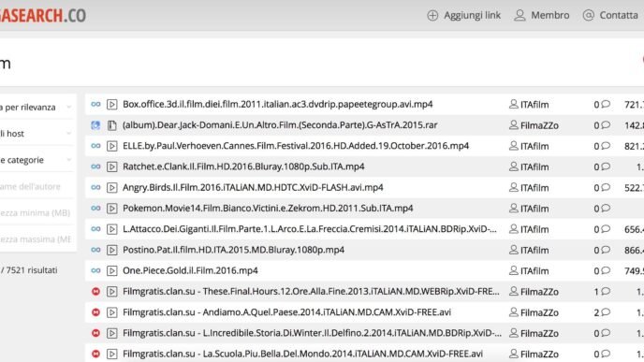Image resolution: width=644 pixels, height=362 pixels.
Task: Open ELLE.by.Paul.Verhoeven.Cannes.Film.Festival link
Action: [296, 146]
